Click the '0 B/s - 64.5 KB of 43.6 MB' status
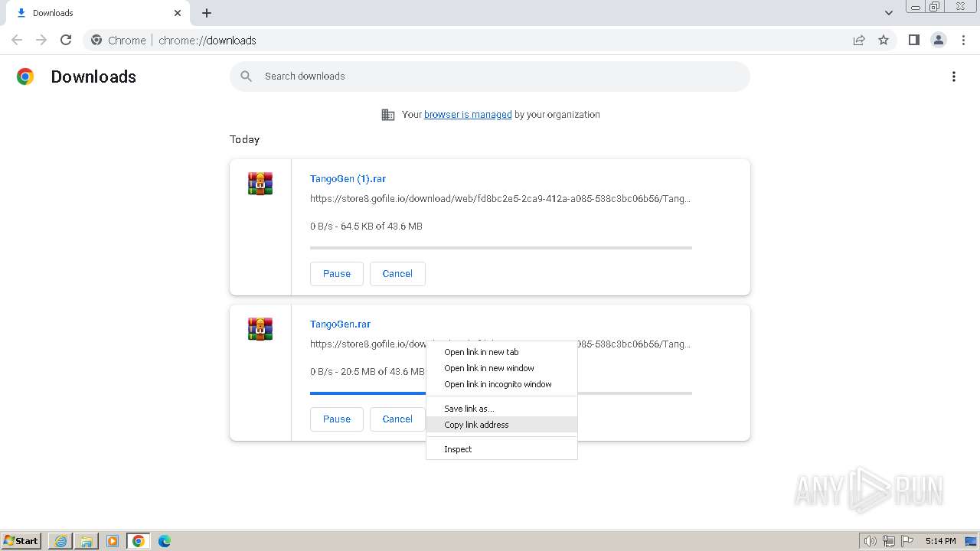The width and height of the screenshot is (980, 551). click(x=366, y=227)
